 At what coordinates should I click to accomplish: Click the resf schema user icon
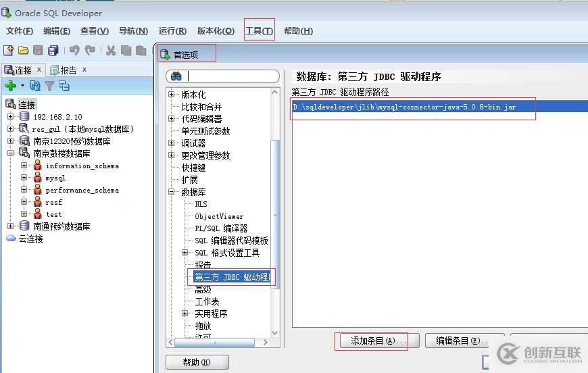(37, 201)
